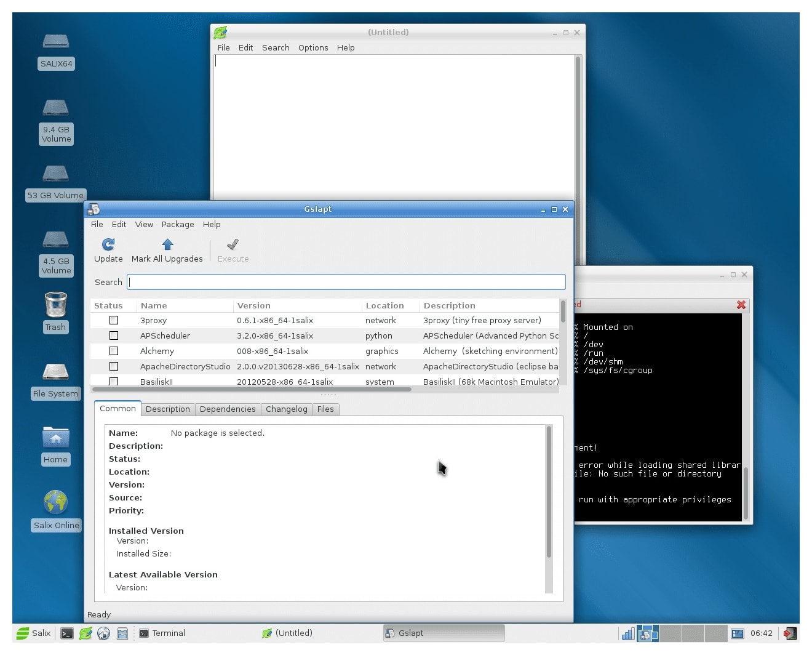Image resolution: width=812 pixels, height=655 pixels.
Task: Click the Gslapt window title bar icon
Action: [x=94, y=209]
